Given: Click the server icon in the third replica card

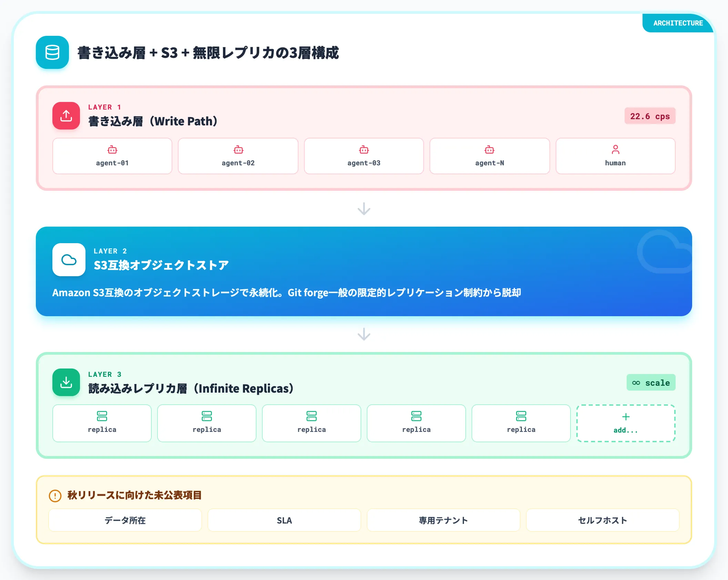Looking at the screenshot, I should coord(312,416).
